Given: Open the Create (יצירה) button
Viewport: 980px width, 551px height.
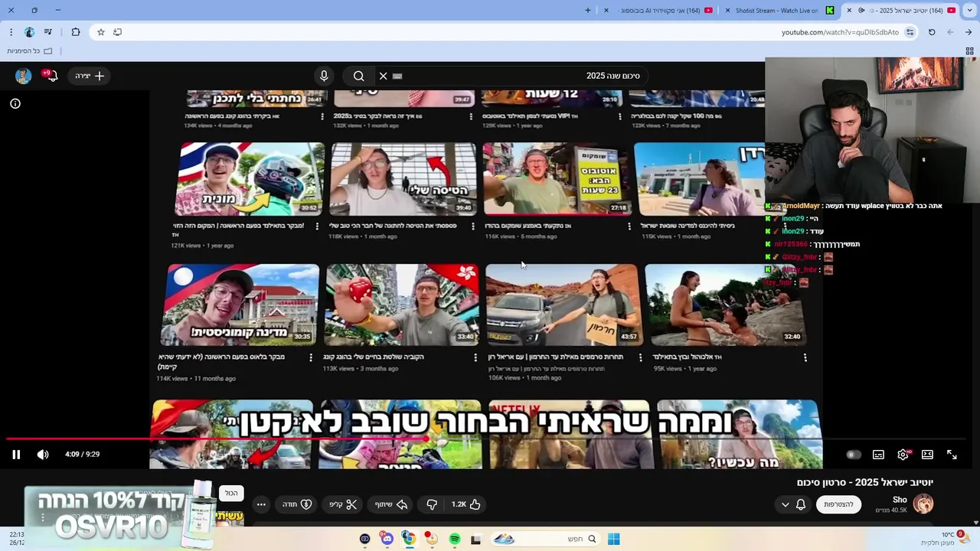Looking at the screenshot, I should [90, 76].
